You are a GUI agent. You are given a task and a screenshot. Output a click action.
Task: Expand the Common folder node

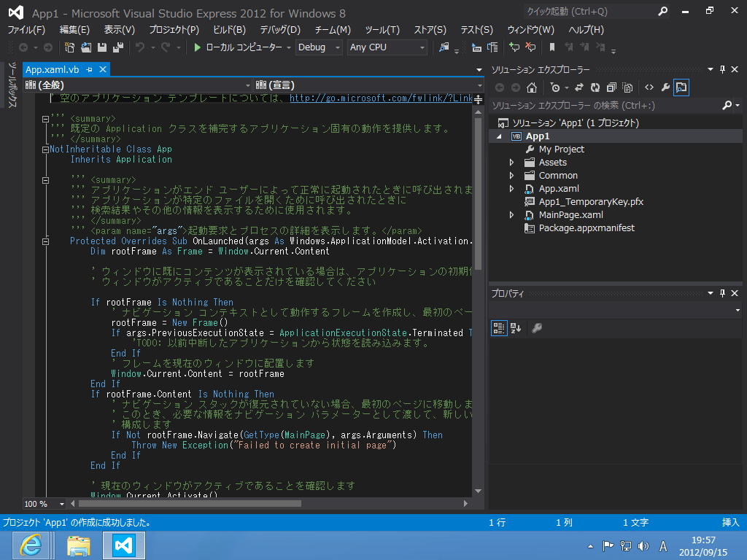coord(511,176)
